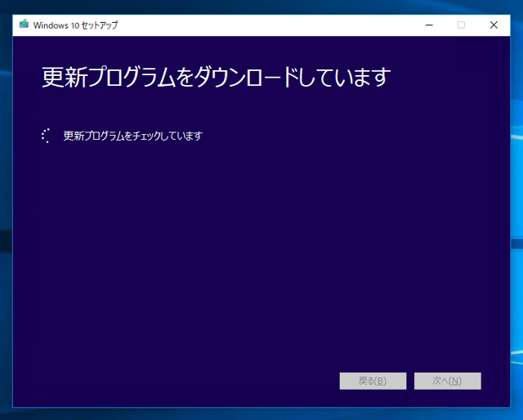523x420 pixels.
Task: Click the 戻る(B) back button
Action: click(373, 381)
